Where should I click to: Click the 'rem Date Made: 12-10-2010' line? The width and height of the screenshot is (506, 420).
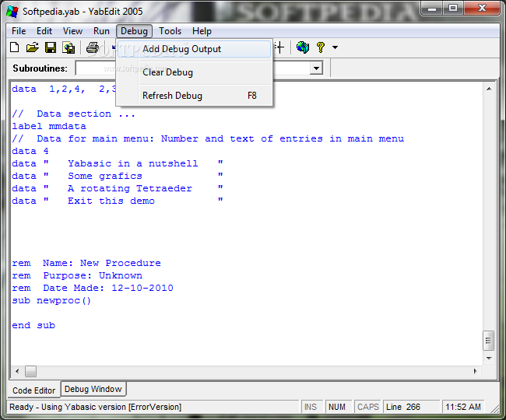pyautogui.click(x=93, y=288)
